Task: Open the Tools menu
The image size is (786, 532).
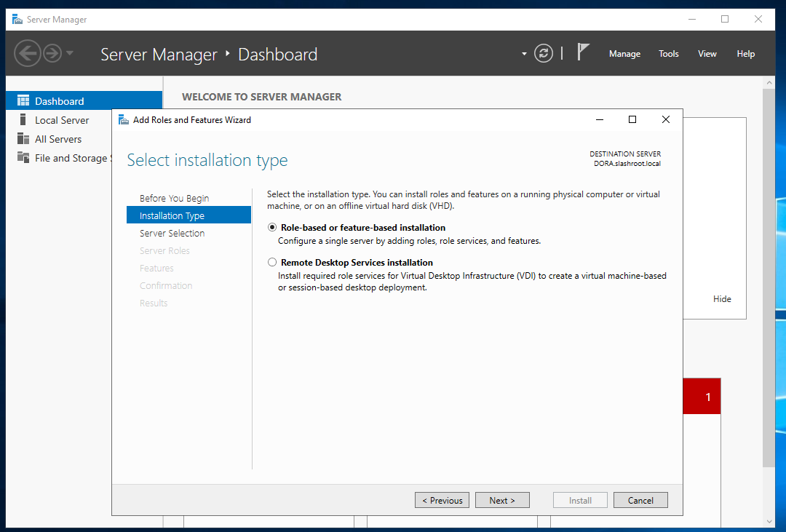Action: click(668, 54)
